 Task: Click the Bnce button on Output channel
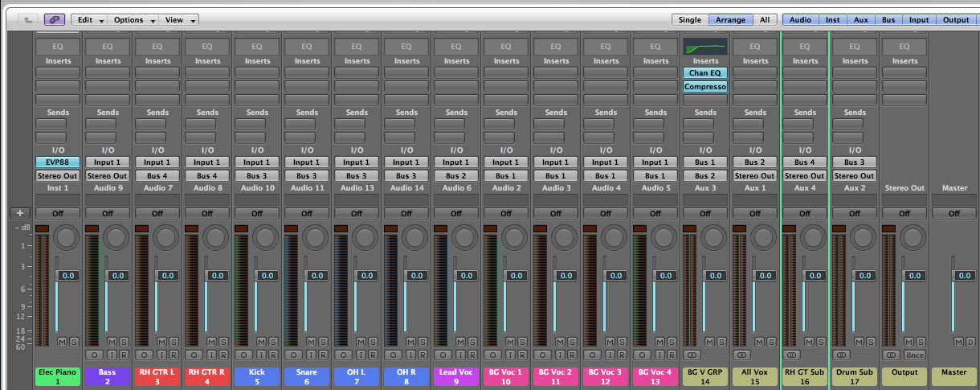point(915,355)
